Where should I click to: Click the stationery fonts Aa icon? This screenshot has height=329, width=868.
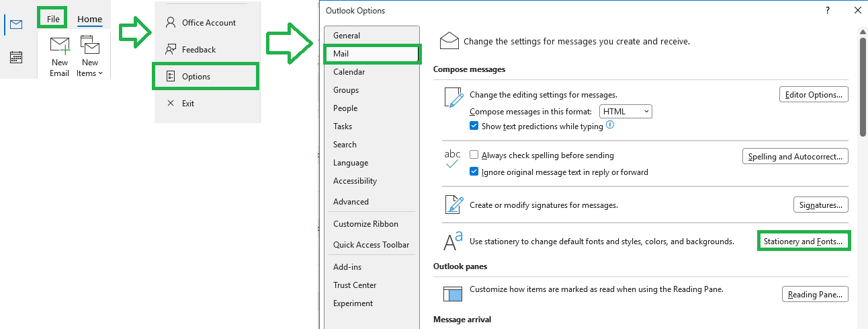[453, 240]
